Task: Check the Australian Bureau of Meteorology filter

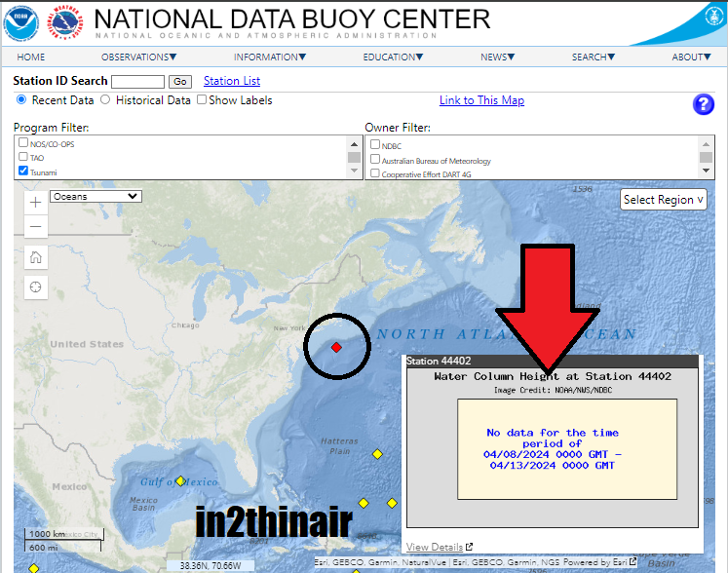Action: [x=375, y=159]
